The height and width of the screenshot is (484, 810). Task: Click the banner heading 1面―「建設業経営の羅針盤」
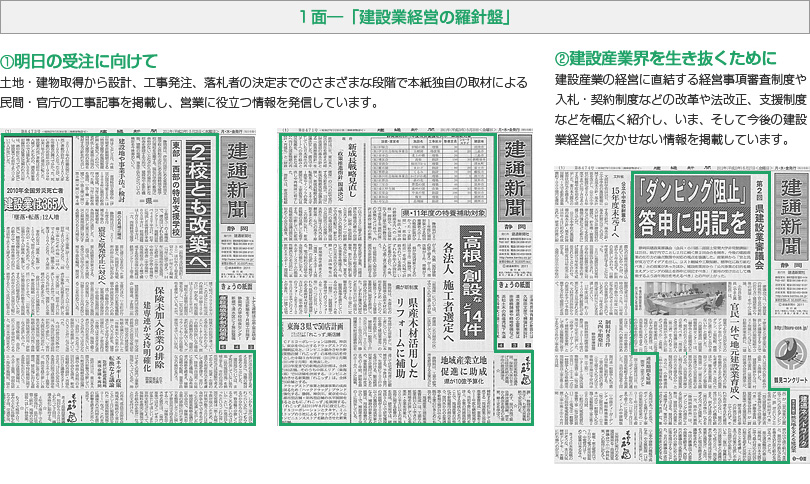[404, 18]
